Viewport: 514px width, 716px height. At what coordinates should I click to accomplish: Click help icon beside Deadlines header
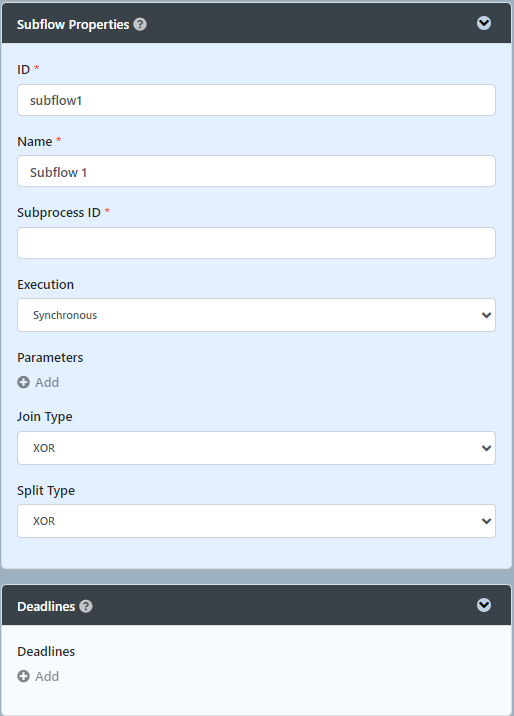coord(86,606)
